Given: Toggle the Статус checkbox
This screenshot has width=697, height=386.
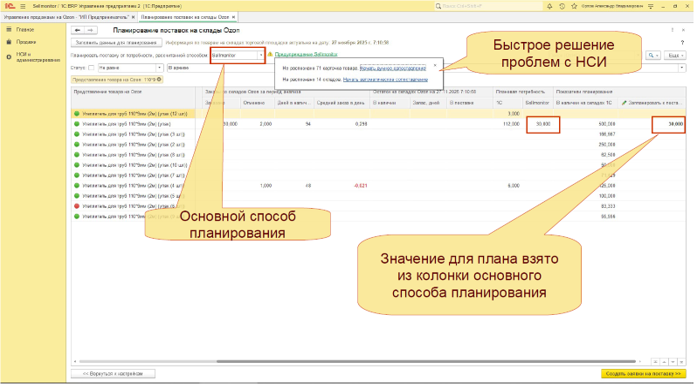Looking at the screenshot, I should (x=91, y=68).
